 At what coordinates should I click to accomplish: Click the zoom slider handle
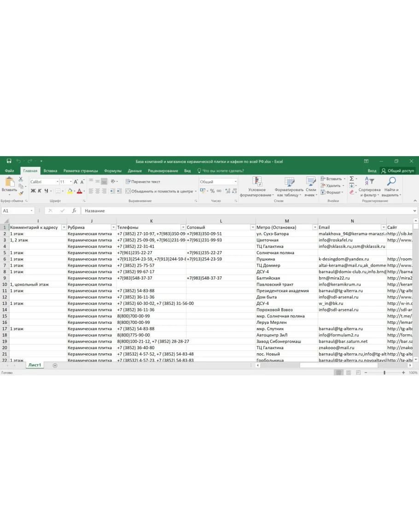click(384, 373)
